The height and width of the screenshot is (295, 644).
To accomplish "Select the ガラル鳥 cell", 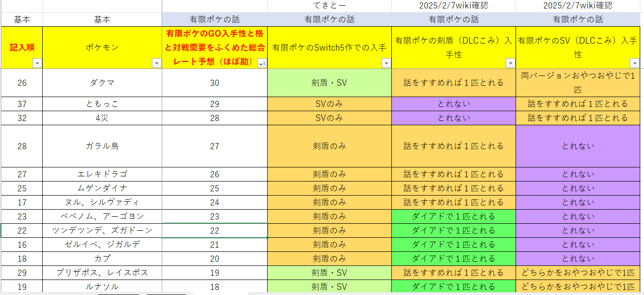I will 102,146.
